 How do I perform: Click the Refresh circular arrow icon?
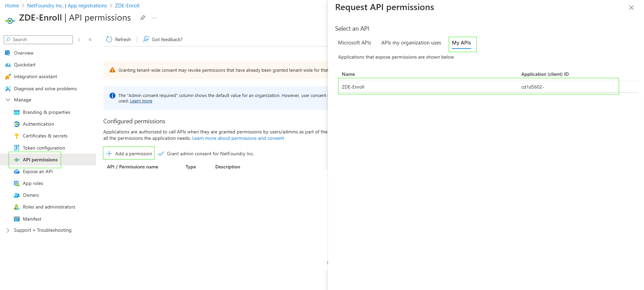click(x=109, y=39)
